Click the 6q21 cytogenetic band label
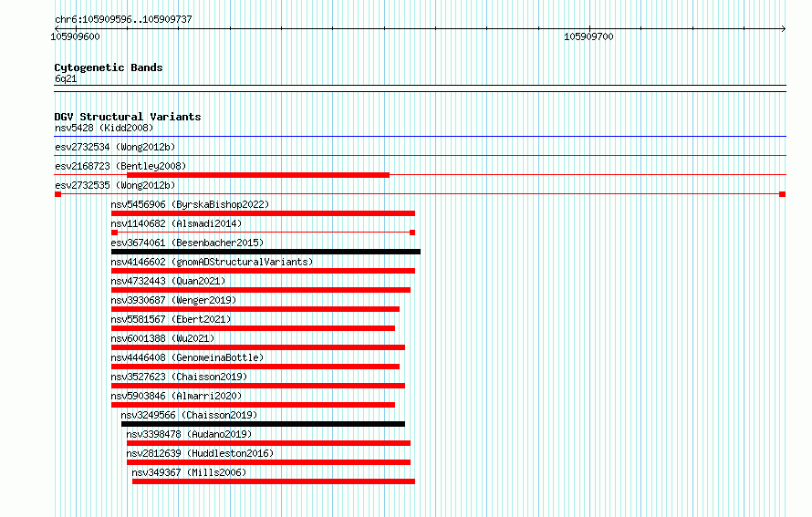Viewport: 812px width, 517px height. [66, 78]
